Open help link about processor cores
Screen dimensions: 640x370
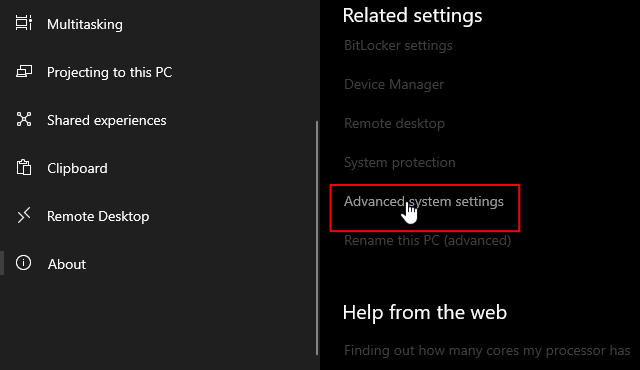pyautogui.click(x=487, y=350)
